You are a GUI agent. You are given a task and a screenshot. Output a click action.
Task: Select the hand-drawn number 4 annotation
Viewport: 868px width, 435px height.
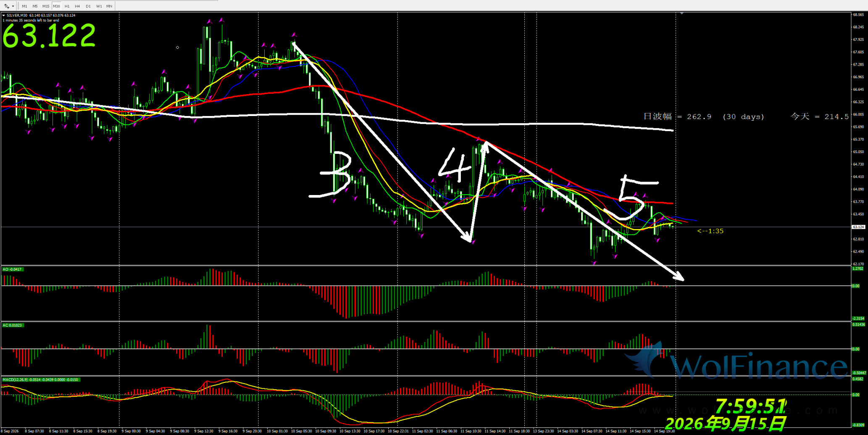pos(456,165)
